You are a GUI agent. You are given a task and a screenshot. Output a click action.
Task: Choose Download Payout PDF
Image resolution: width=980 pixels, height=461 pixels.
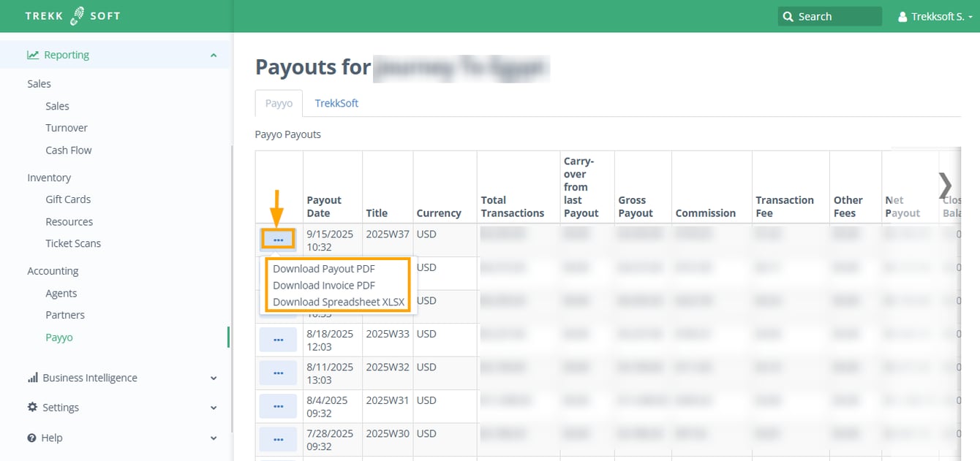click(x=324, y=269)
